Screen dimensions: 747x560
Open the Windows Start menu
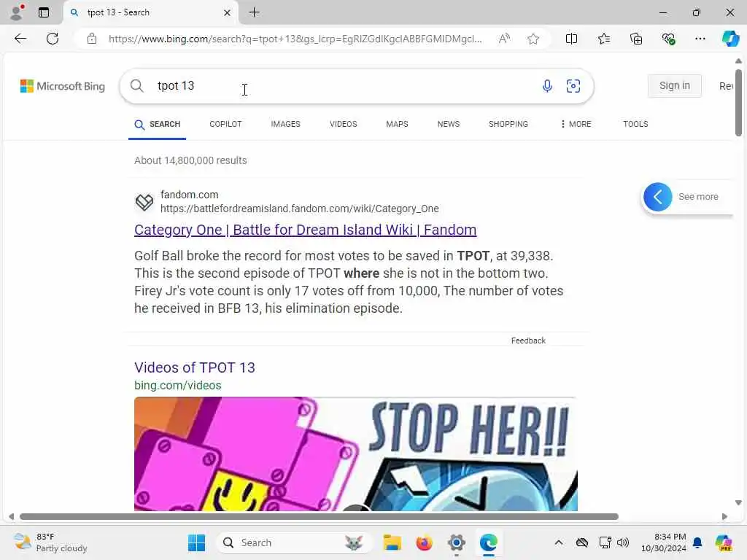(x=196, y=542)
